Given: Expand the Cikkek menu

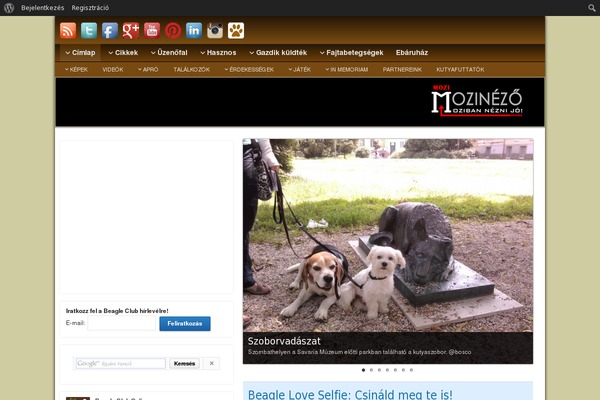Looking at the screenshot, I should point(123,53).
